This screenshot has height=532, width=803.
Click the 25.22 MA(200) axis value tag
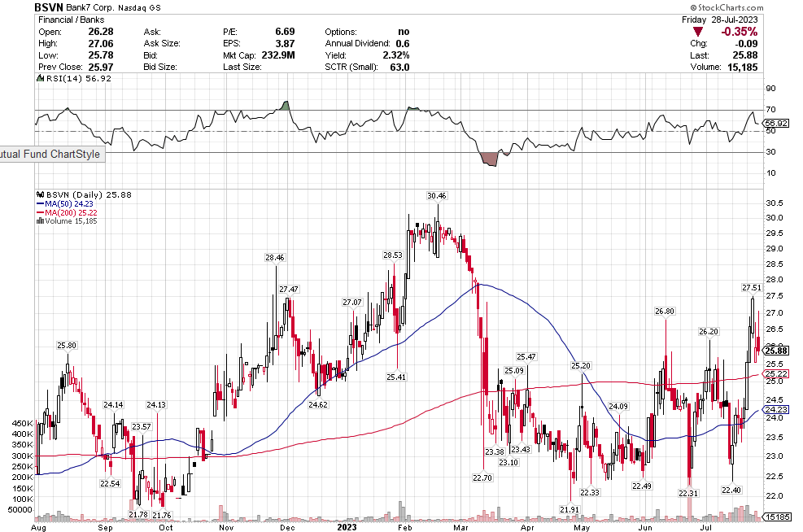[777, 374]
